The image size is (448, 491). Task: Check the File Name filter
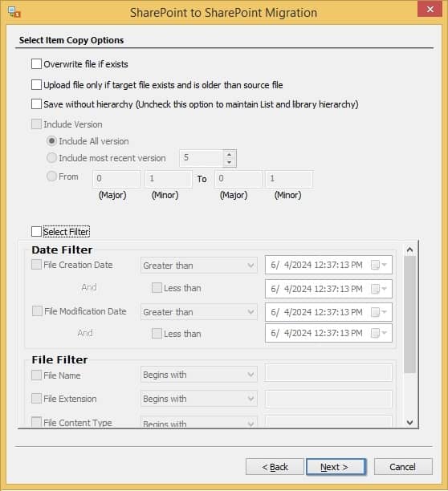click(x=36, y=375)
